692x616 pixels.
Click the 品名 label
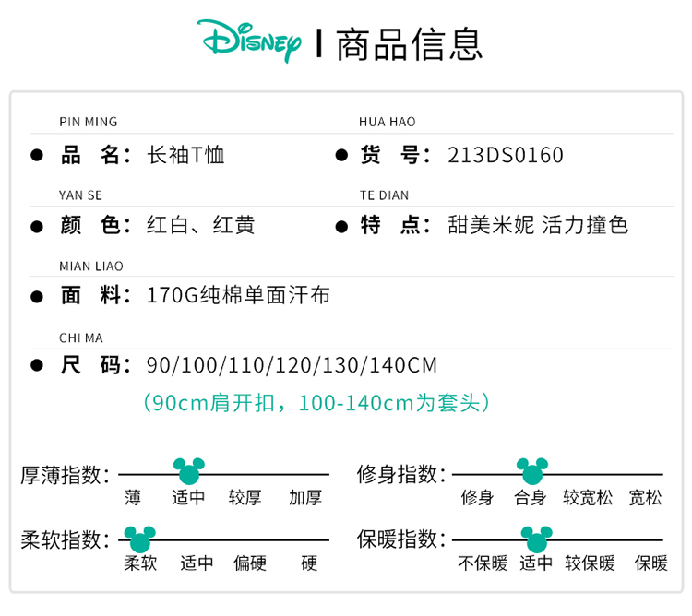coord(96,155)
